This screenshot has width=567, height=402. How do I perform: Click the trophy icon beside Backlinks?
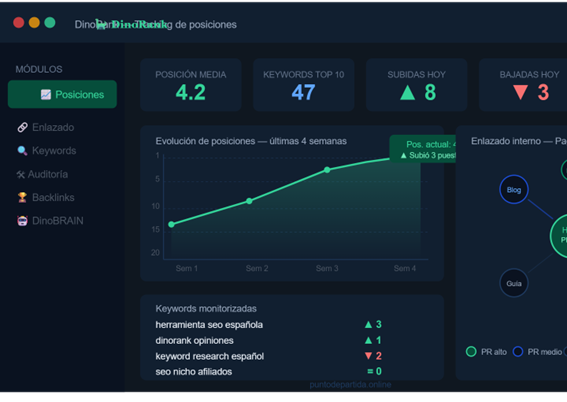pyautogui.click(x=22, y=197)
